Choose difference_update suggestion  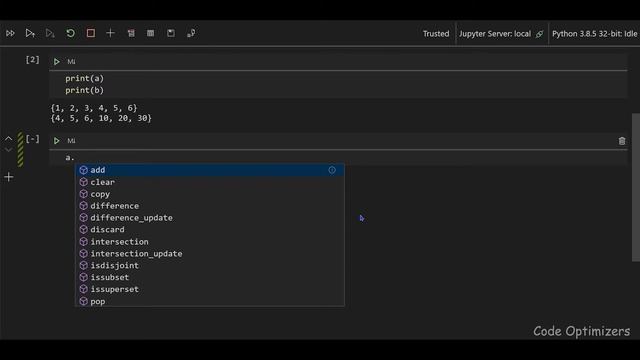[210, 218]
